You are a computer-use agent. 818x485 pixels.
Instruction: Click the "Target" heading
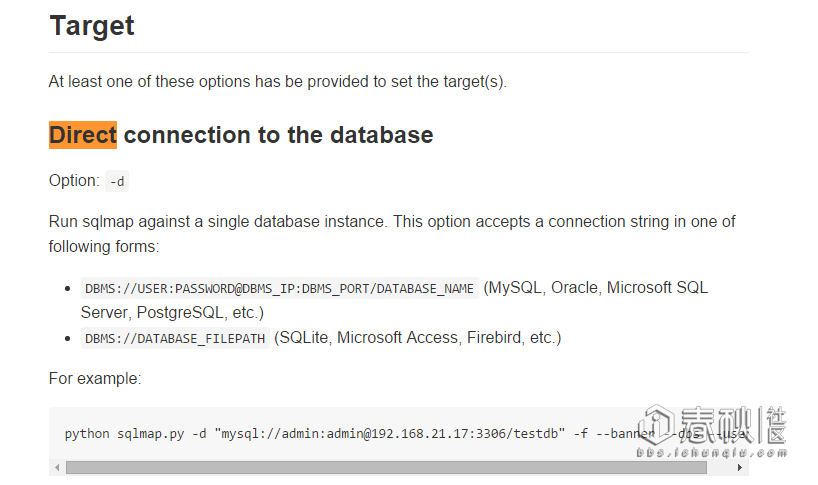click(92, 26)
